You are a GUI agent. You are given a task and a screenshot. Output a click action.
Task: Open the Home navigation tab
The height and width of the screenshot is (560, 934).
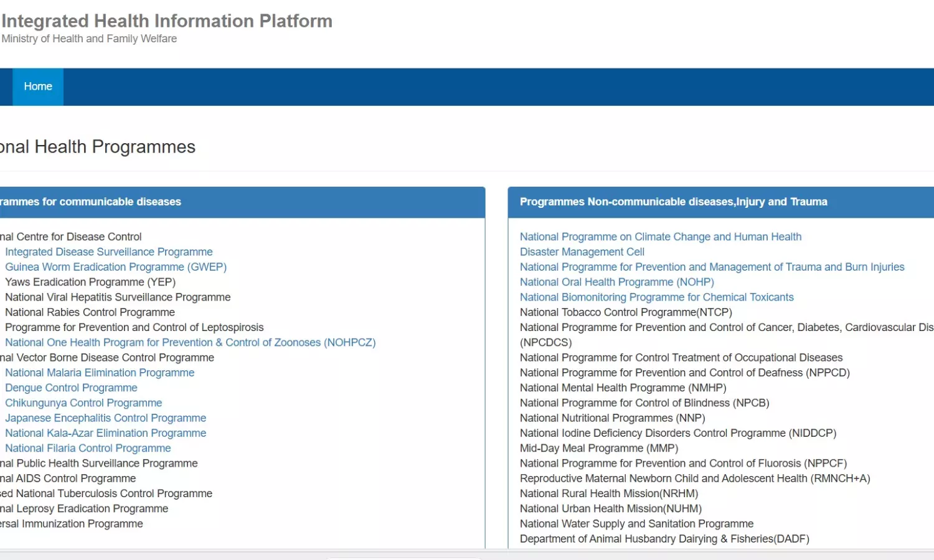38,86
